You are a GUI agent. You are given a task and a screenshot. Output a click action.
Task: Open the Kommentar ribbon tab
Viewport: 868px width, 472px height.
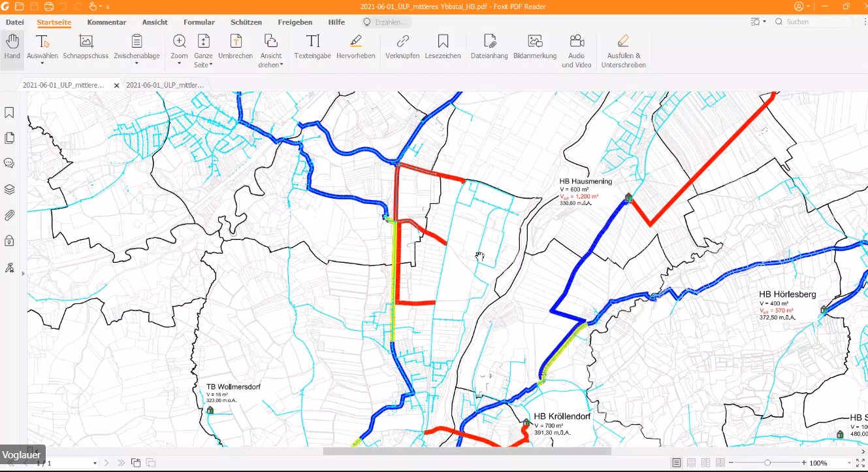pos(106,22)
